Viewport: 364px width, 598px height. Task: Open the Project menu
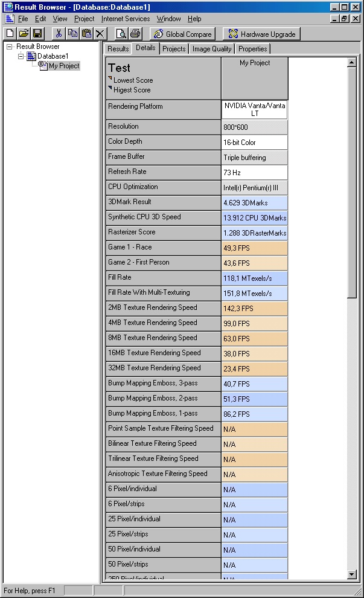point(85,19)
